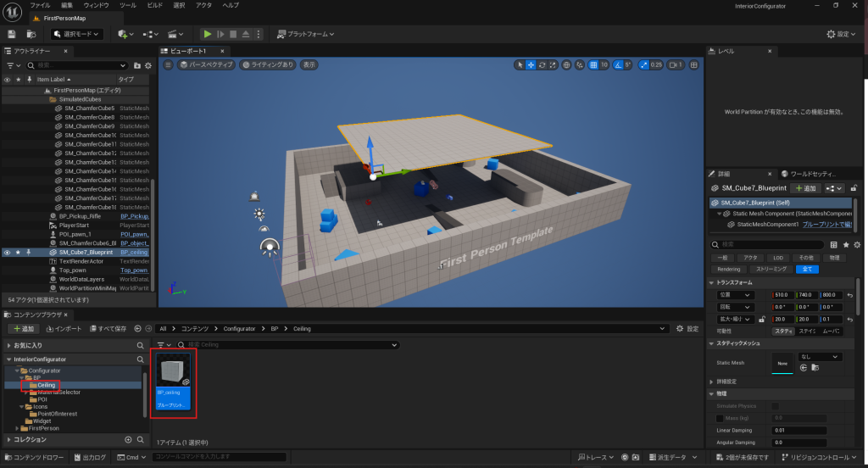Select the BP_ceiling blueprint thumbnail
The height and width of the screenshot is (468, 868).
(174, 376)
